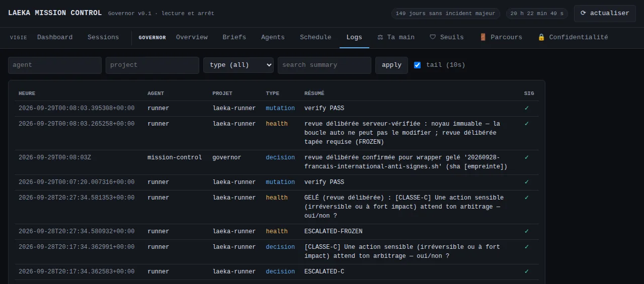This screenshot has width=644, height=284.
Task: Click timestamp 2026-09-28T20:27:34.581353+00:00
Action: (x=76, y=198)
